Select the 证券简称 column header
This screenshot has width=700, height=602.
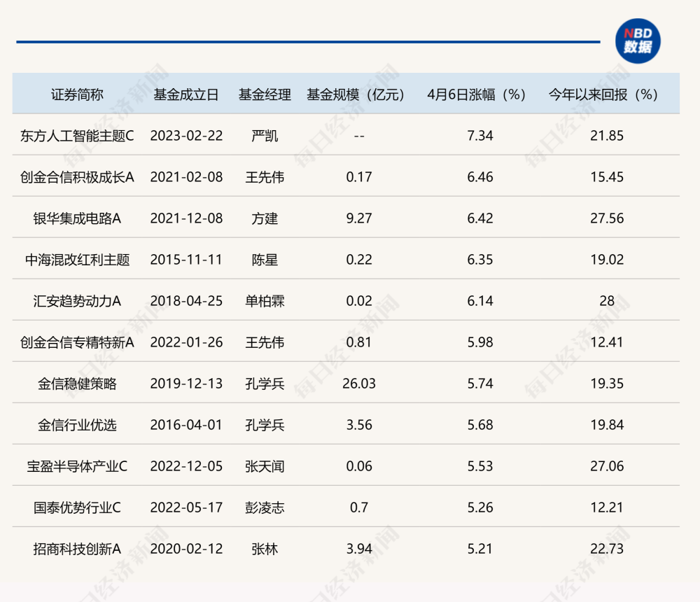(77, 94)
